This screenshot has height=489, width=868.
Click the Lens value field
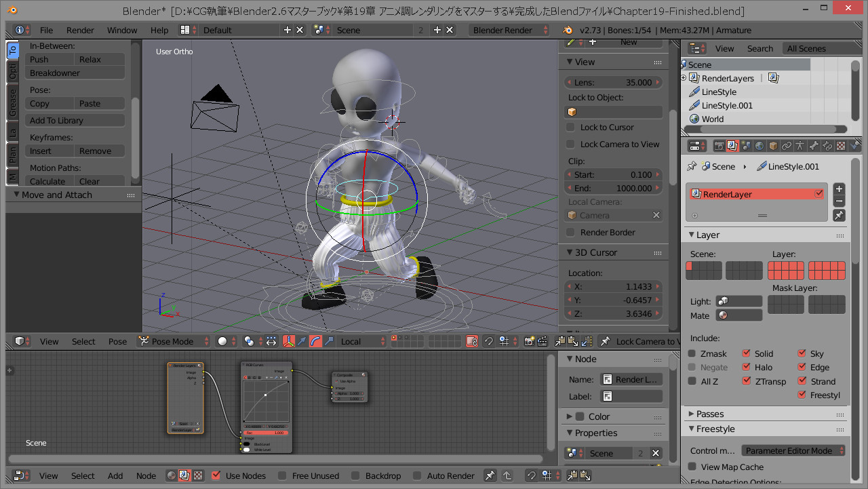613,82
